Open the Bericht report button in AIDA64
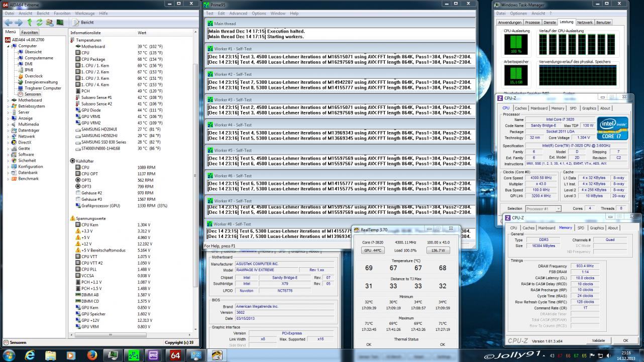This screenshot has height=362, width=644. click(83, 23)
